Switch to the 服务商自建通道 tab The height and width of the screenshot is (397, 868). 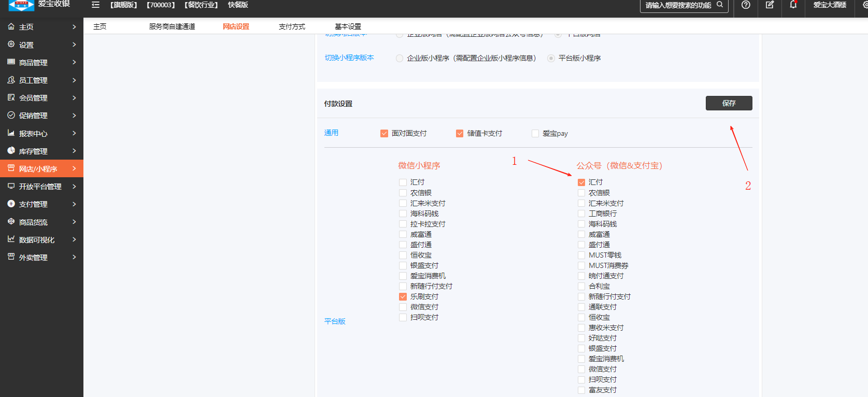click(x=172, y=26)
